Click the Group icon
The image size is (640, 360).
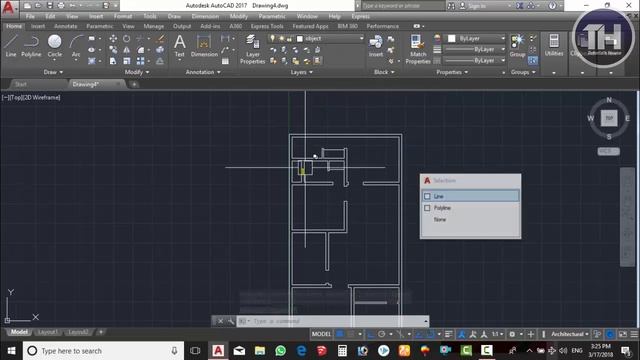[x=517, y=46]
